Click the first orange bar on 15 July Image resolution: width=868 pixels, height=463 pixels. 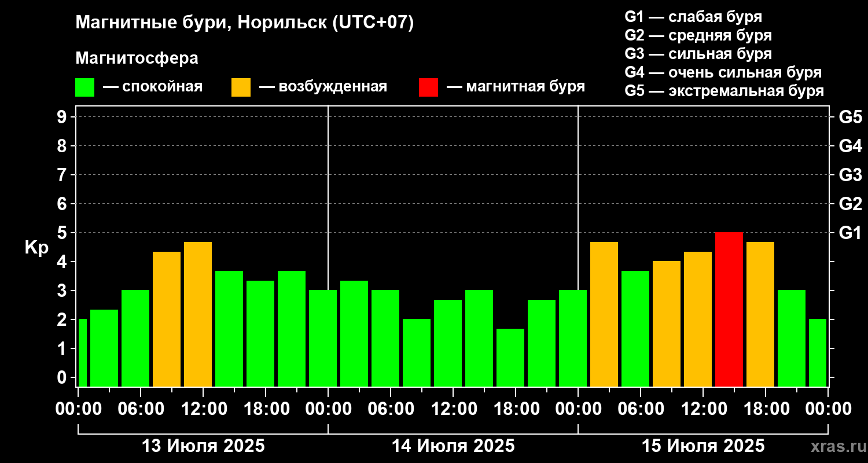(x=604, y=314)
